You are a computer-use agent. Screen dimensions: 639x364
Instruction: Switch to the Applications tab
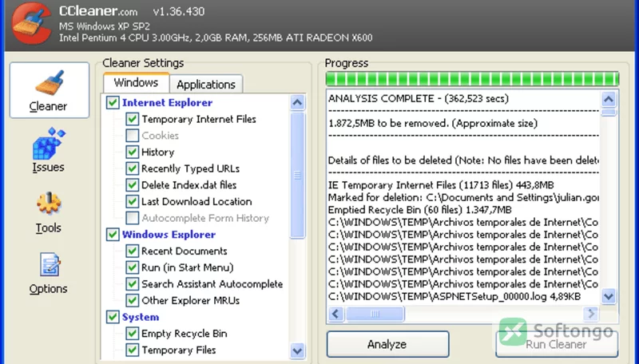(x=206, y=85)
